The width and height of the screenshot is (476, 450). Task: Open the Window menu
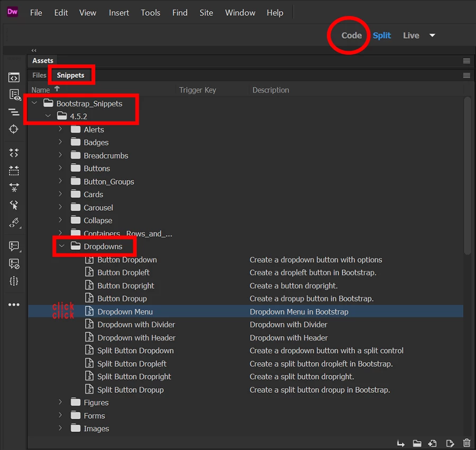pos(240,13)
